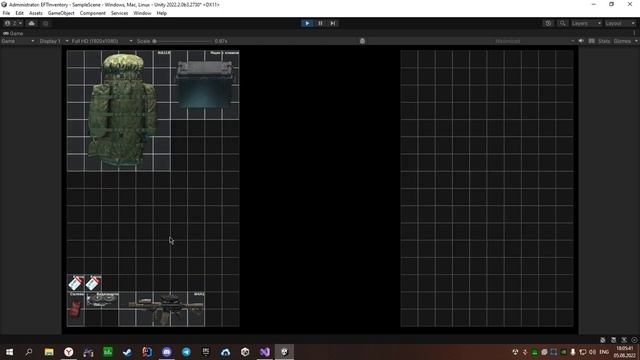Select the second keycard item in stash
640x360 pixels.
tap(93, 282)
